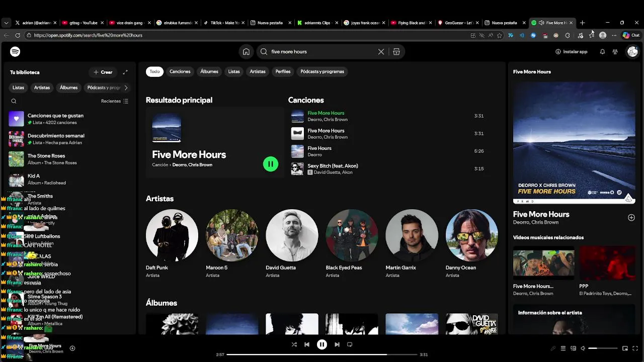Adjust the volume slider
The width and height of the screenshot is (644, 362).
point(603,348)
